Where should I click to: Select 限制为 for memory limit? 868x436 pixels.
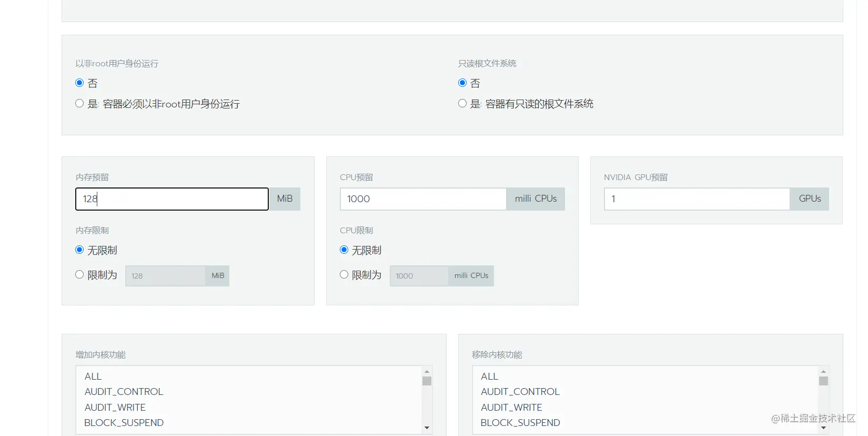(79, 274)
